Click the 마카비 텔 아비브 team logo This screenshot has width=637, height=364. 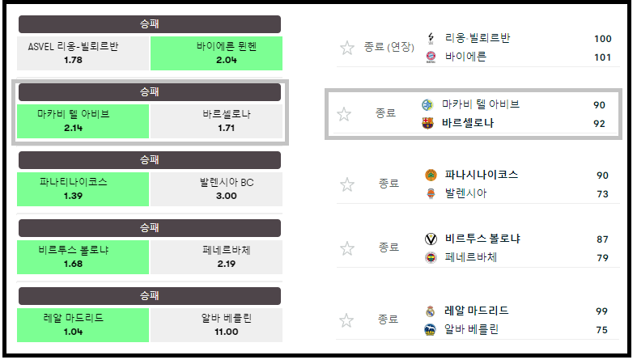[427, 105]
